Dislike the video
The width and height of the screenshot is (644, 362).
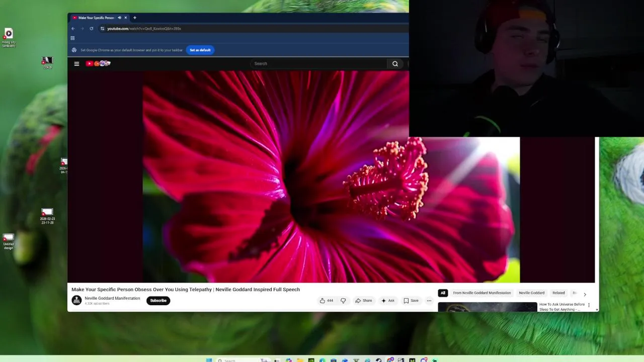coord(343,301)
